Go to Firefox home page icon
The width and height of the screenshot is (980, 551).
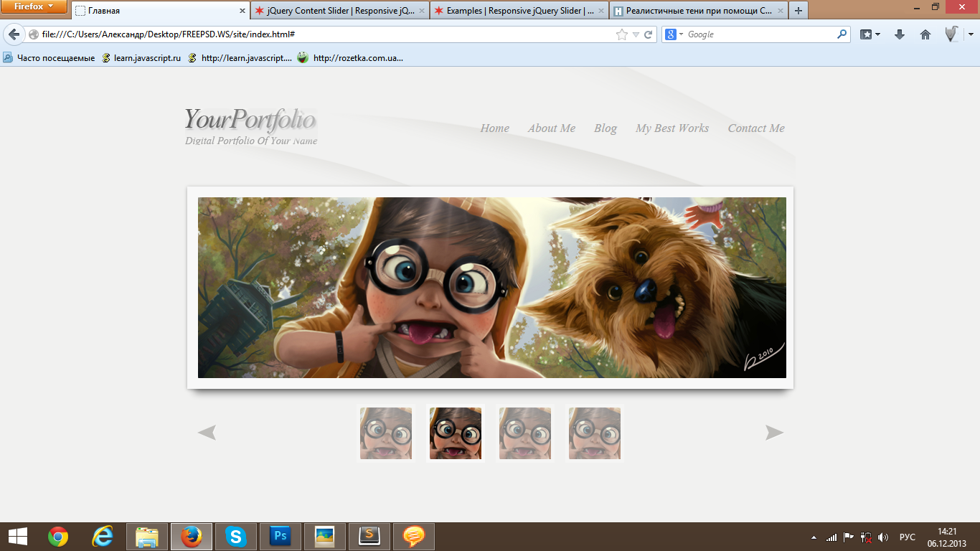[x=925, y=34]
